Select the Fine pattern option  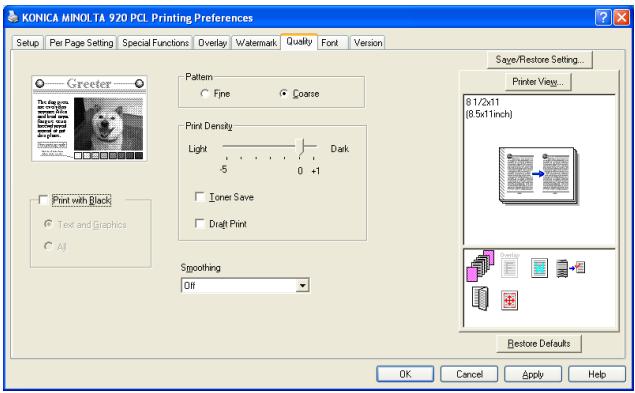tap(215, 94)
